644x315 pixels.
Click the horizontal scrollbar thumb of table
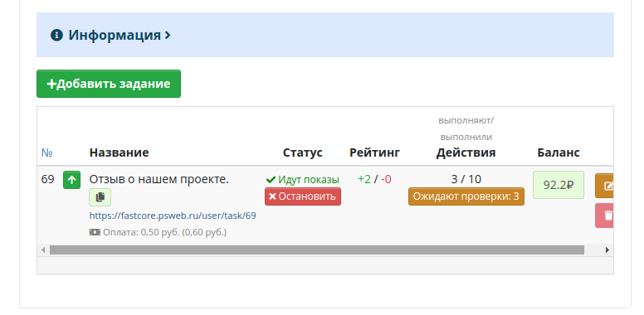[317, 250]
